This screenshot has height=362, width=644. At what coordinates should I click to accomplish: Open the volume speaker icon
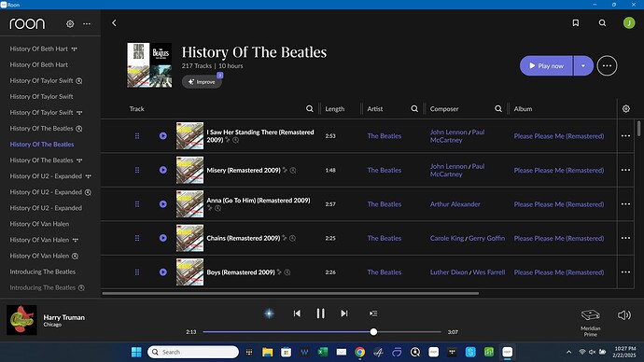(623, 314)
